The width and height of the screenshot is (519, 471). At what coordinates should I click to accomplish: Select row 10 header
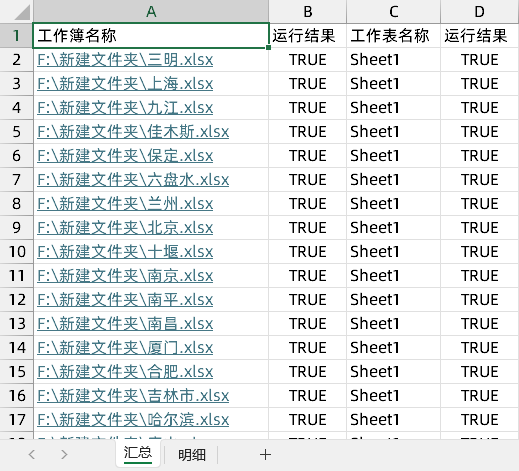(17, 252)
